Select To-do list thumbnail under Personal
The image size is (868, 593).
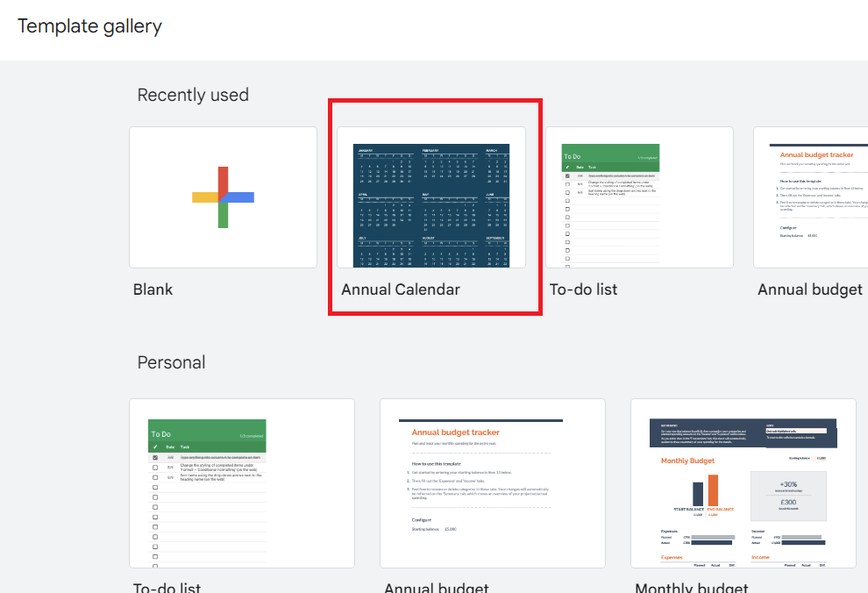pyautogui.click(x=242, y=483)
